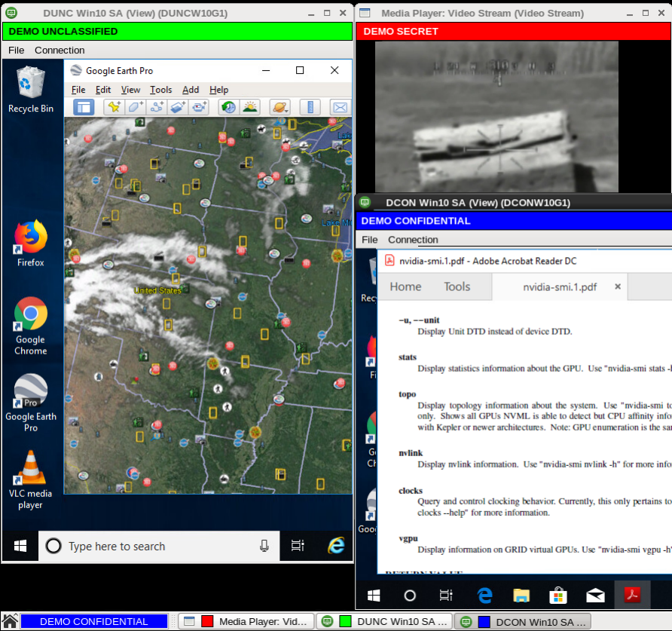
Task: Launch Internet Explorer from the DUNC taskbar
Action: 337,546
